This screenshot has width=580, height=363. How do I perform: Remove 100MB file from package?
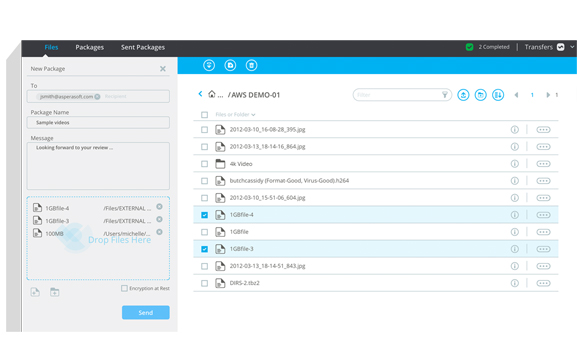point(159,232)
